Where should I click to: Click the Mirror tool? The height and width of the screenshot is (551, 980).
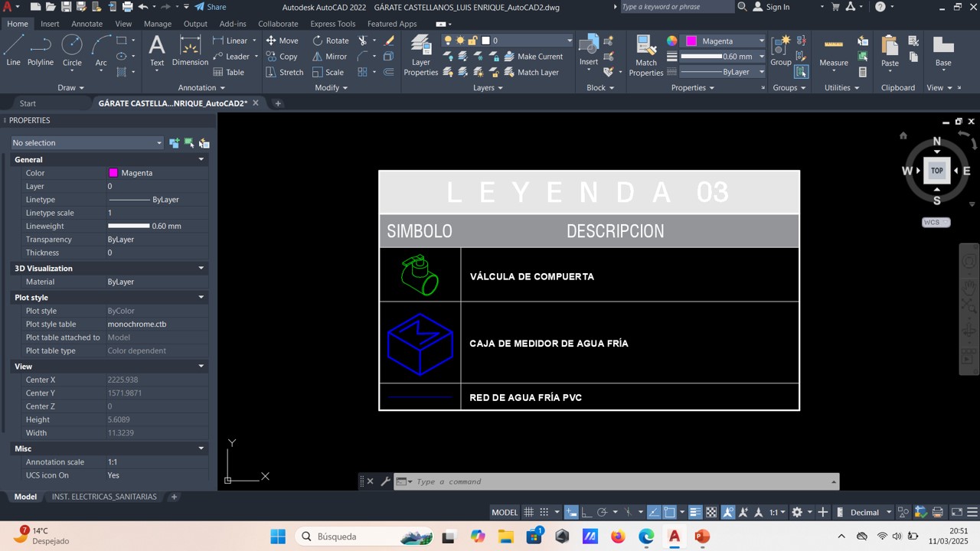tap(330, 57)
